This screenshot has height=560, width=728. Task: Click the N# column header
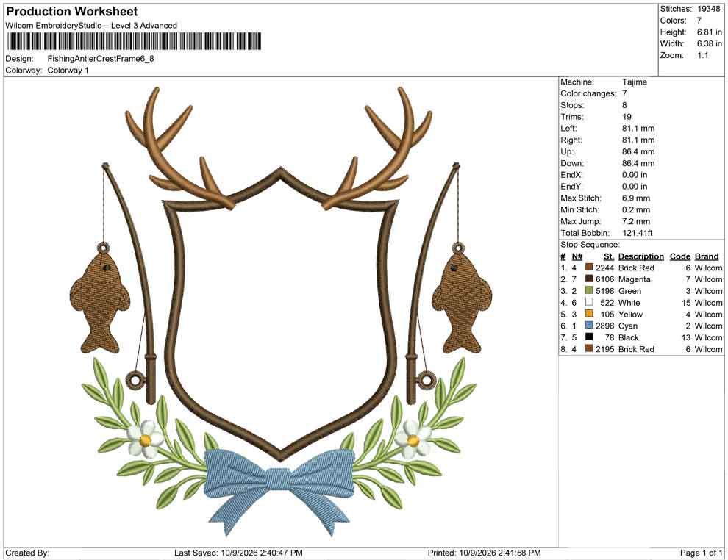point(577,256)
